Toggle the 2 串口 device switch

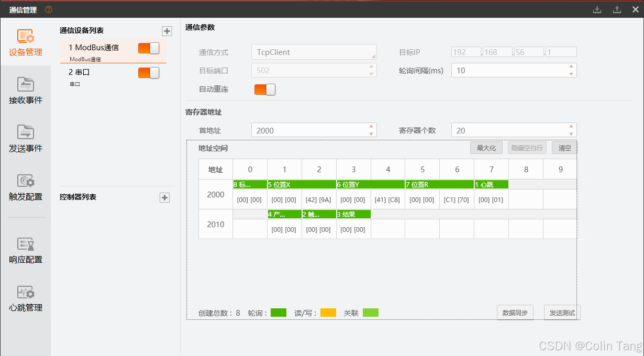click(149, 73)
